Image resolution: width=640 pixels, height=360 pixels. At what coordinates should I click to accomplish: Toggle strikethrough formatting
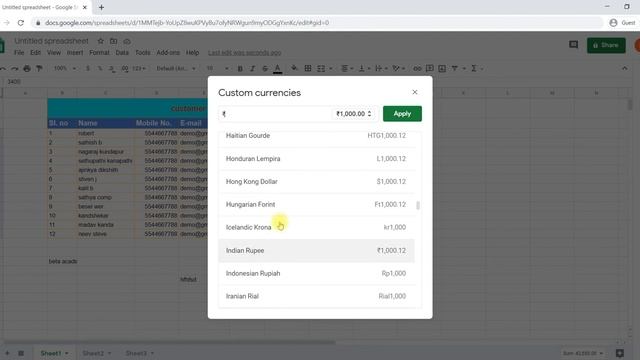tap(265, 69)
